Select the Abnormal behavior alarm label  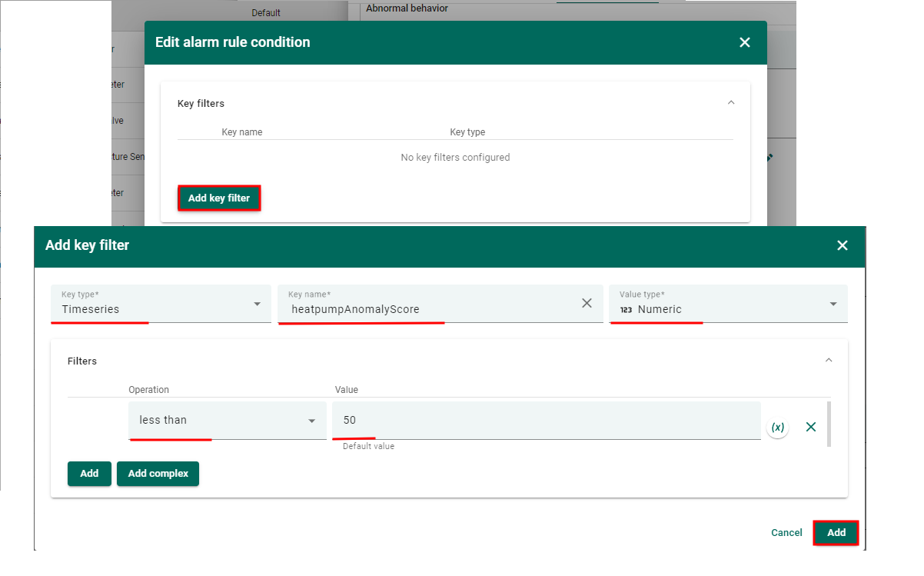[407, 8]
